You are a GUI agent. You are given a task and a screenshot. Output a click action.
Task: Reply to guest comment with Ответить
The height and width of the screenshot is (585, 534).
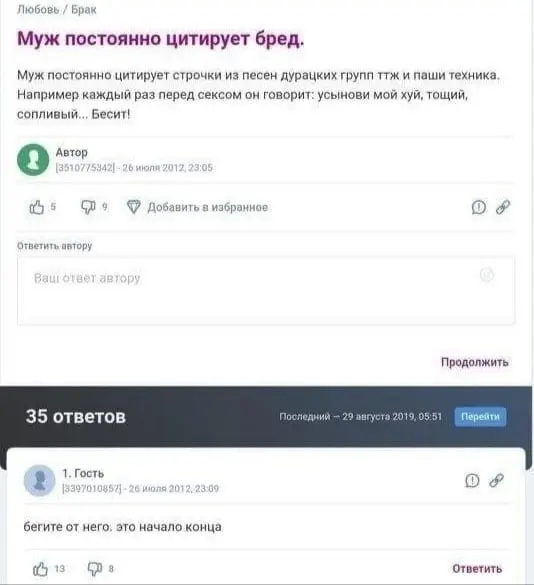coord(477,569)
